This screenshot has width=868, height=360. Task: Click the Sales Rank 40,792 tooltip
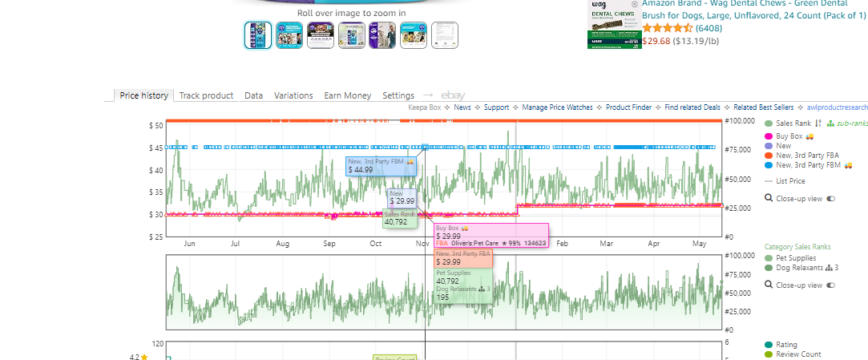point(400,218)
